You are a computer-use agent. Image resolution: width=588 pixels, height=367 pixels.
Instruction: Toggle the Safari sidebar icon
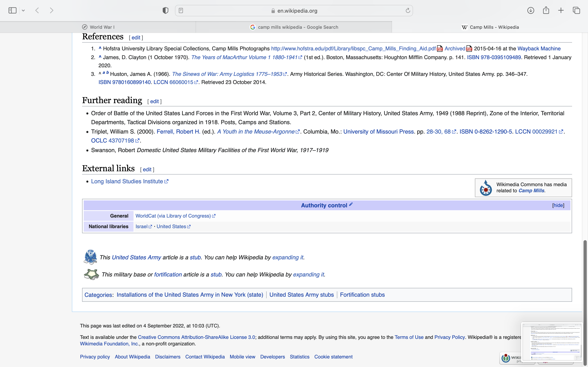click(x=12, y=10)
